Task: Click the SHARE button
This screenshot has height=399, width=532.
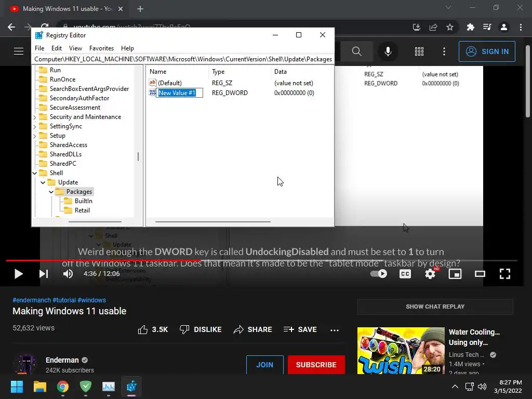Action: click(252, 329)
